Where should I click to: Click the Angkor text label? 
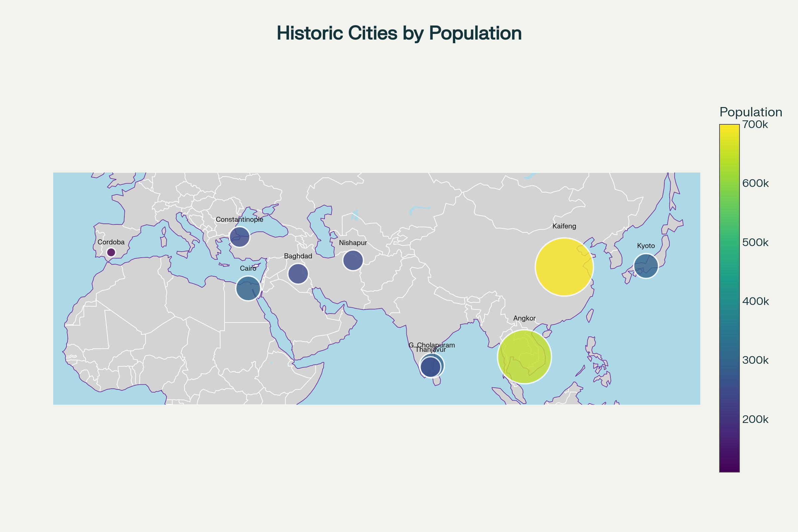click(x=524, y=318)
